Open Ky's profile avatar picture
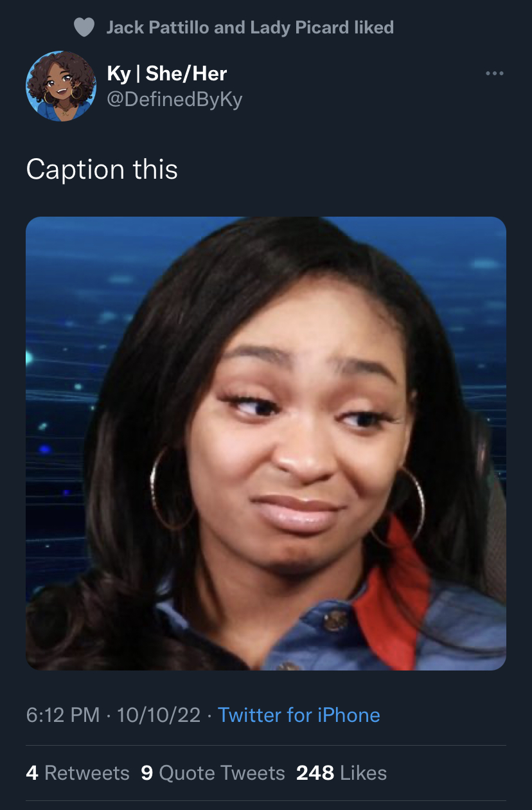The image size is (532, 810). pos(60,85)
